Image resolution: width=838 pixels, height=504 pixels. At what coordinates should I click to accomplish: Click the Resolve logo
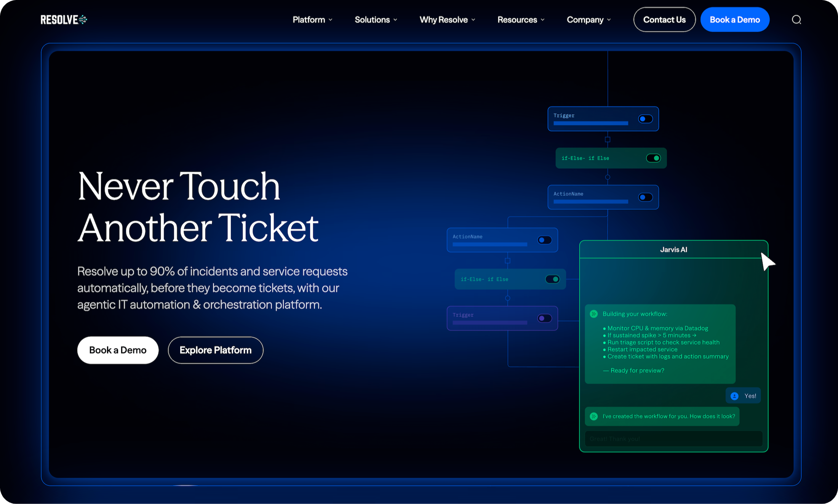click(x=64, y=20)
